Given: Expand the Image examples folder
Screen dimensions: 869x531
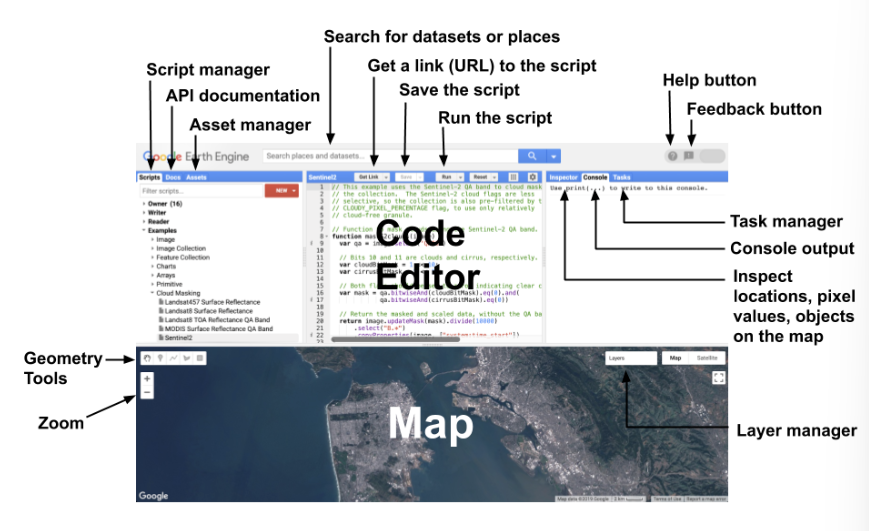Looking at the screenshot, I should point(152,239).
